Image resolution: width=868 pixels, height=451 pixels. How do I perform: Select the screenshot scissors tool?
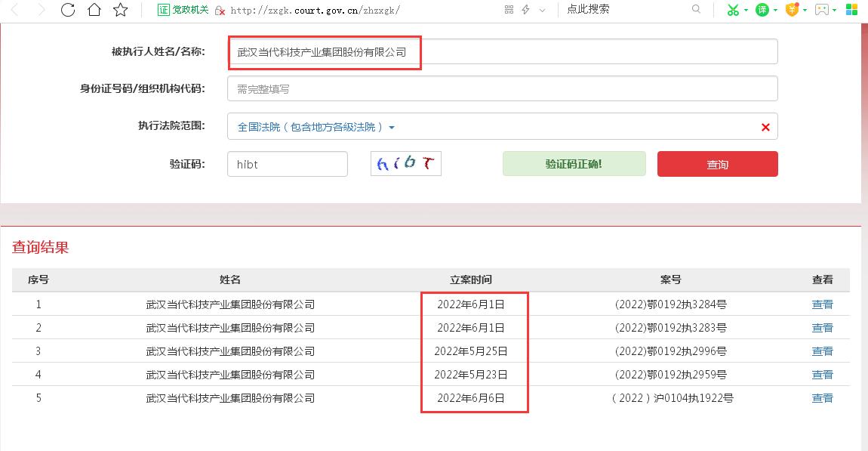point(732,9)
